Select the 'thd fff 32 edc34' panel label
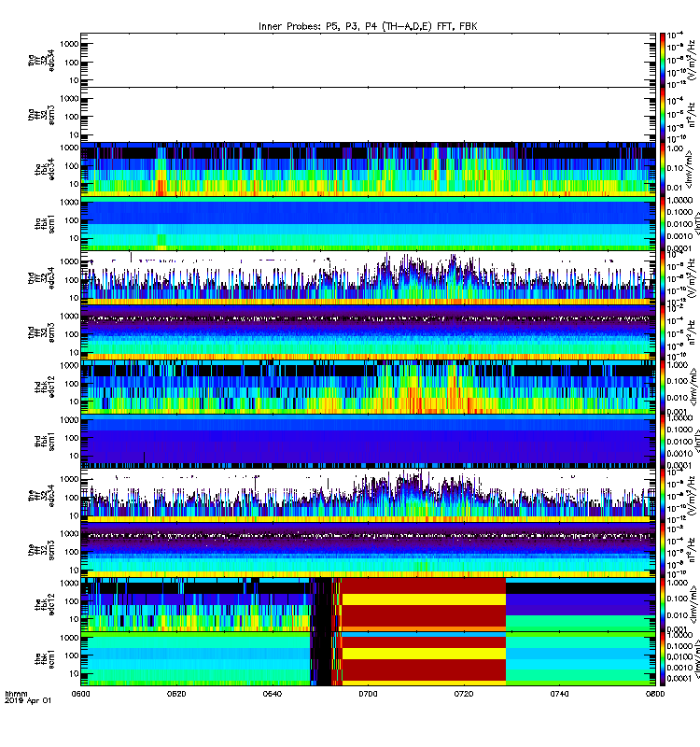 (x=41, y=277)
